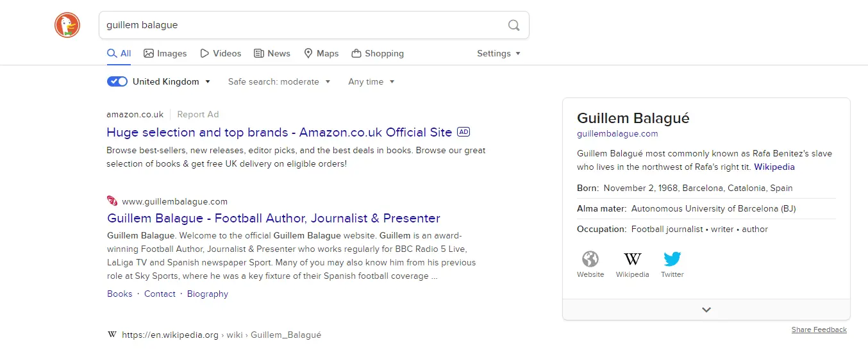Go to the Shopping tab
The image size is (868, 350).
pyautogui.click(x=378, y=53)
